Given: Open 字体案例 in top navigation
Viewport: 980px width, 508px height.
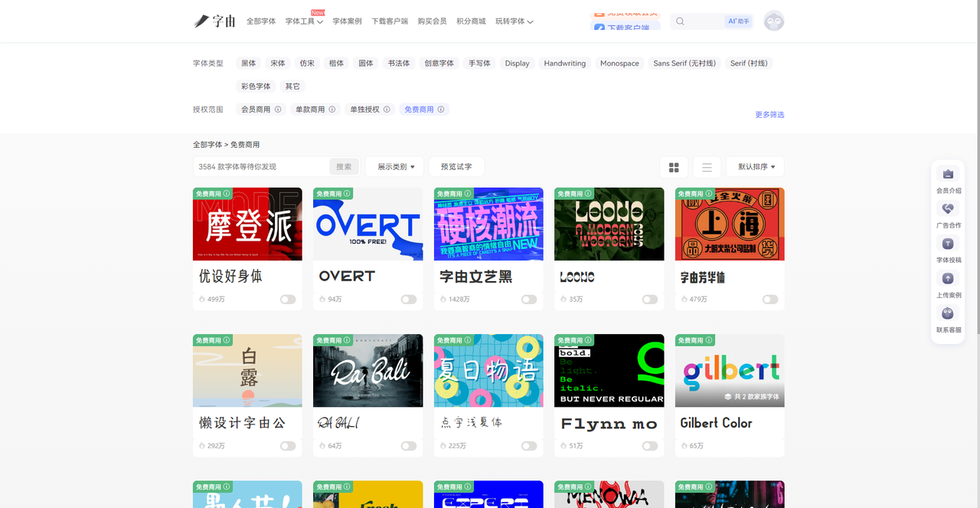Looking at the screenshot, I should point(347,21).
